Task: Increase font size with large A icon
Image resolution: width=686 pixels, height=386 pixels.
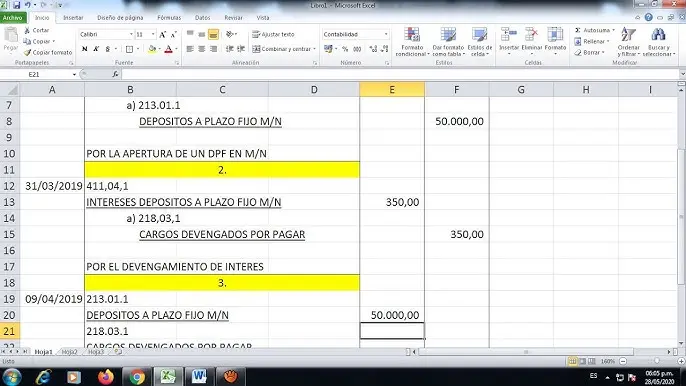Action: click(x=163, y=34)
